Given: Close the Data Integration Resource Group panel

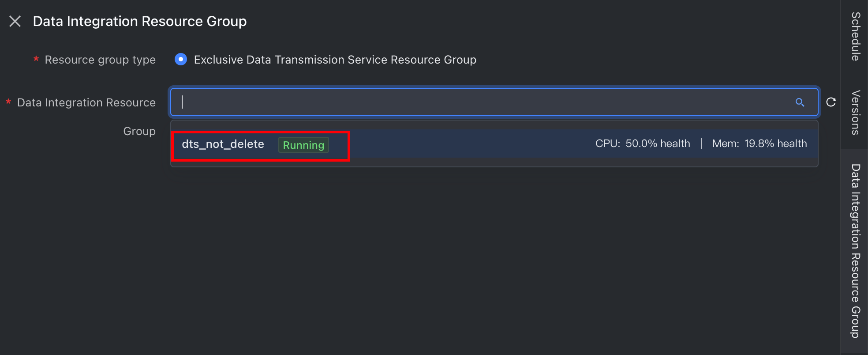Looking at the screenshot, I should [15, 21].
